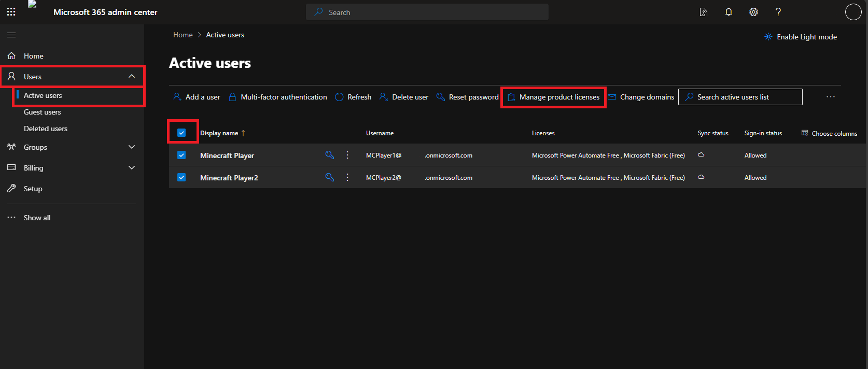Open the notifications bell icon

click(x=729, y=12)
